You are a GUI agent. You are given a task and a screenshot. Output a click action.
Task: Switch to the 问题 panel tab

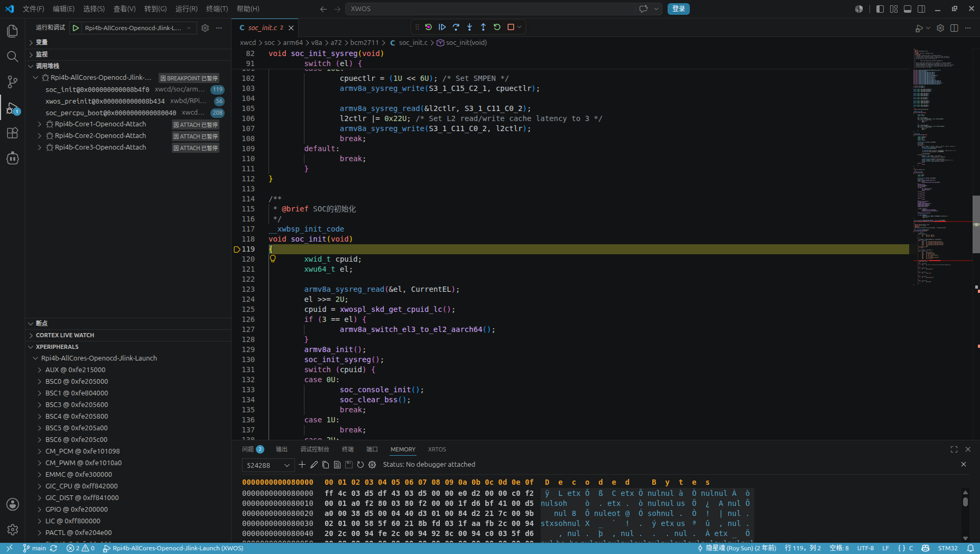coord(253,449)
